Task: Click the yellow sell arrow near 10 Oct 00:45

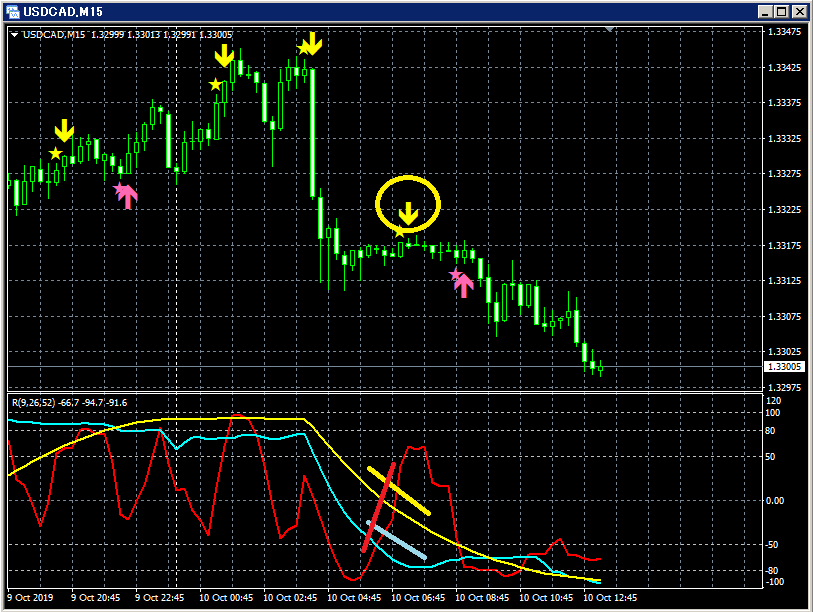Action: pyautogui.click(x=224, y=55)
